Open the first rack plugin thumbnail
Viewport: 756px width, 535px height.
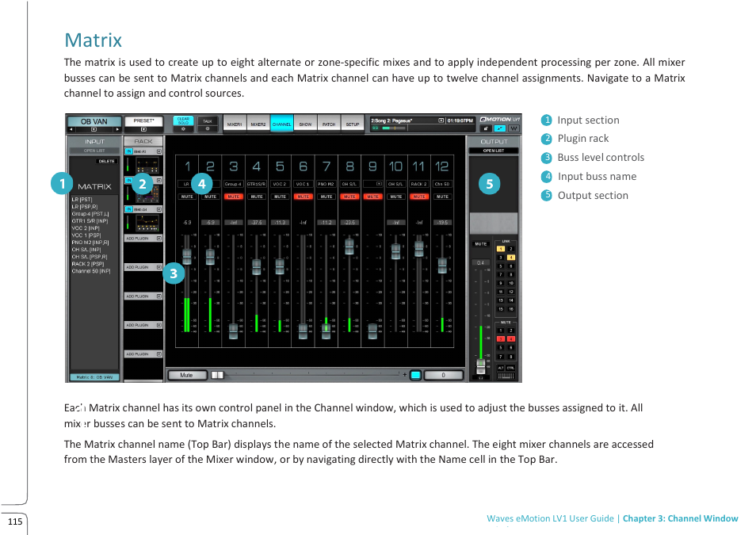coord(147,166)
